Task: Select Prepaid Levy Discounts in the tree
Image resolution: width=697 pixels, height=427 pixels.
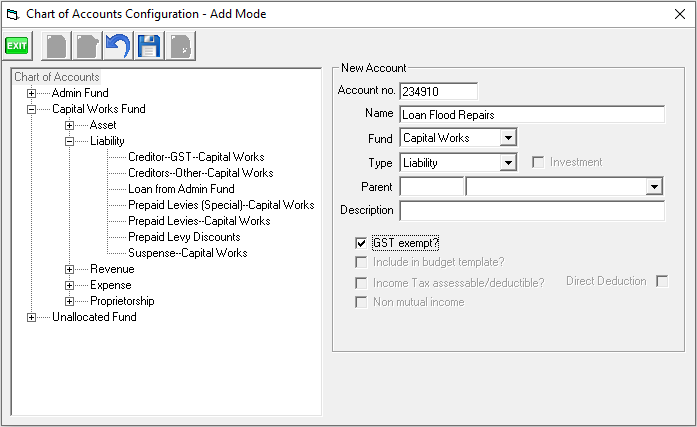Action: (x=184, y=237)
